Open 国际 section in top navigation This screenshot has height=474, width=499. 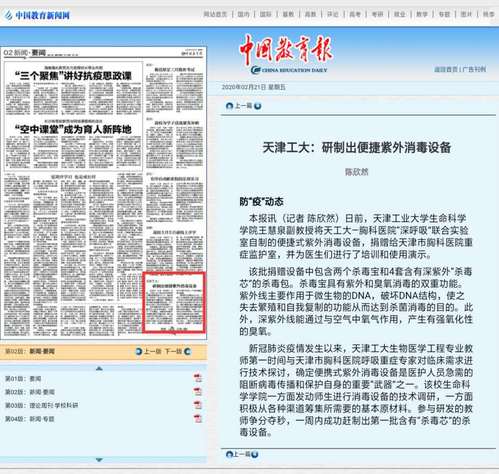(266, 14)
